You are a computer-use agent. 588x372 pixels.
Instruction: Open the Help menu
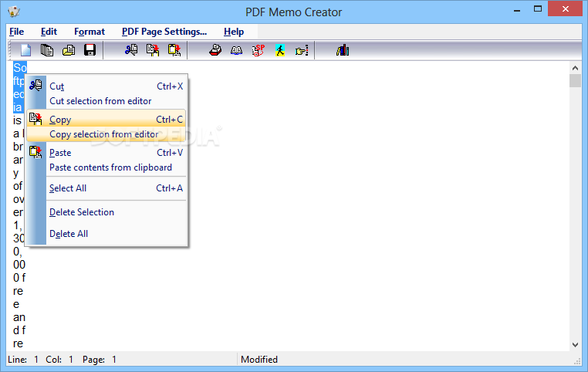[x=234, y=32]
